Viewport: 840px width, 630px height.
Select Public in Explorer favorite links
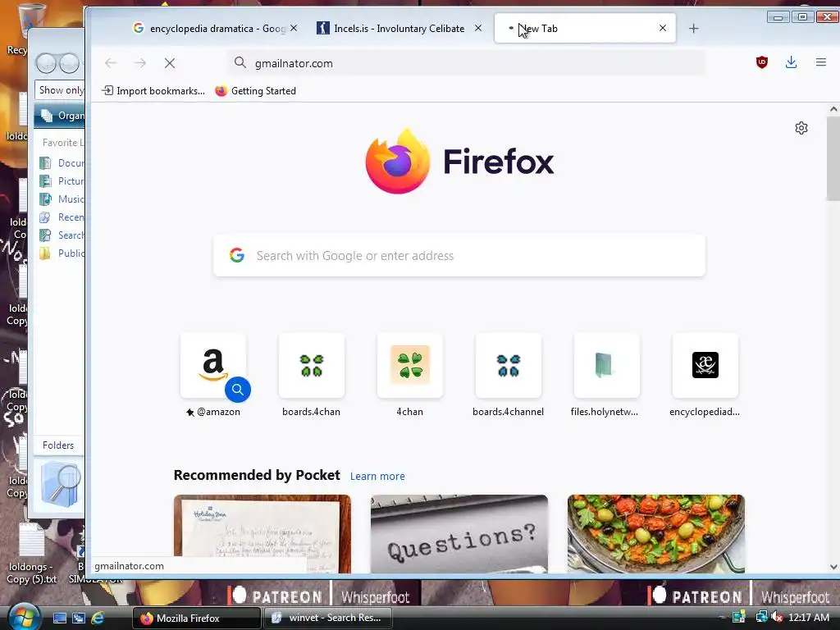coord(62,253)
